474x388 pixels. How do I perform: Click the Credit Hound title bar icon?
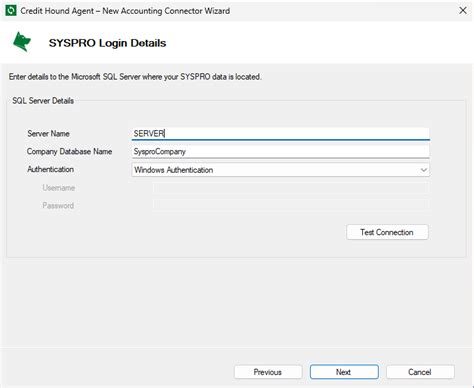tap(11, 11)
